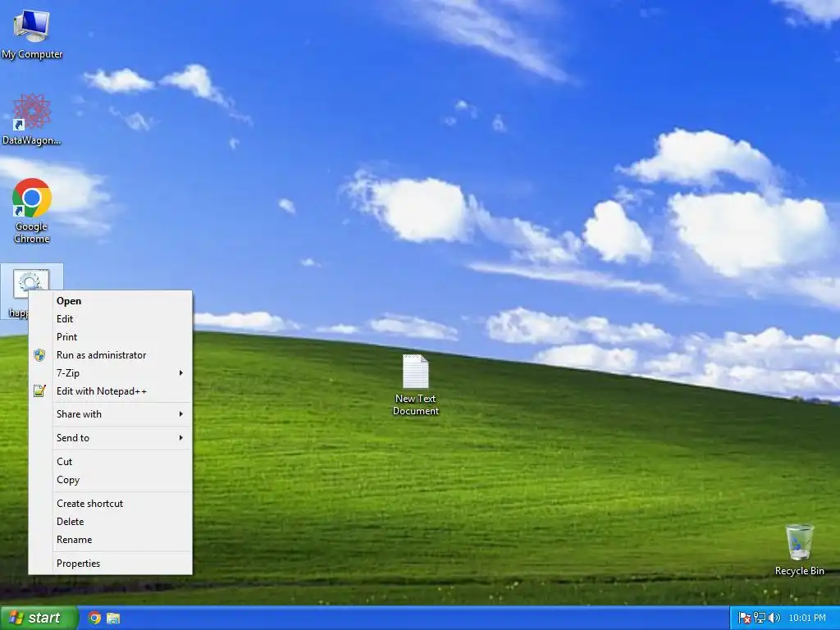Click the gear-icon batch file on desktop
This screenshot has width=840, height=630.
(x=31, y=284)
